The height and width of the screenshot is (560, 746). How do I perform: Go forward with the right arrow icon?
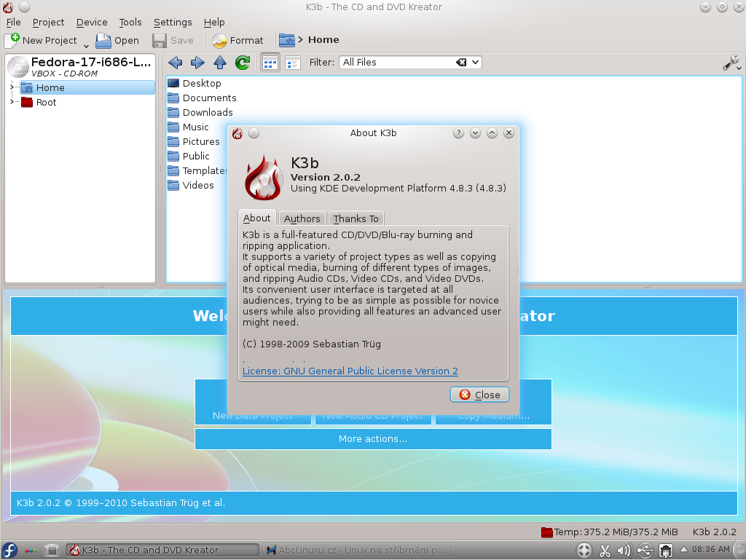[197, 63]
